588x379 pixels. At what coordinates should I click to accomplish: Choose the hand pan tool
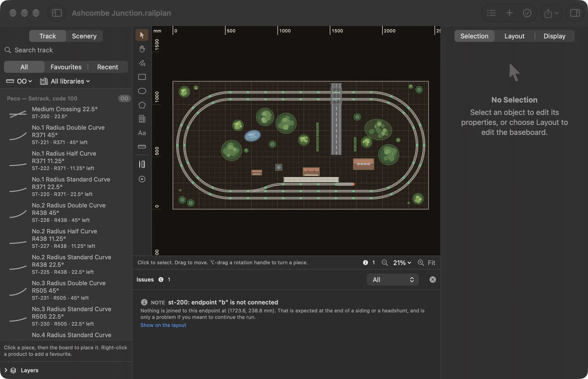[142, 49]
